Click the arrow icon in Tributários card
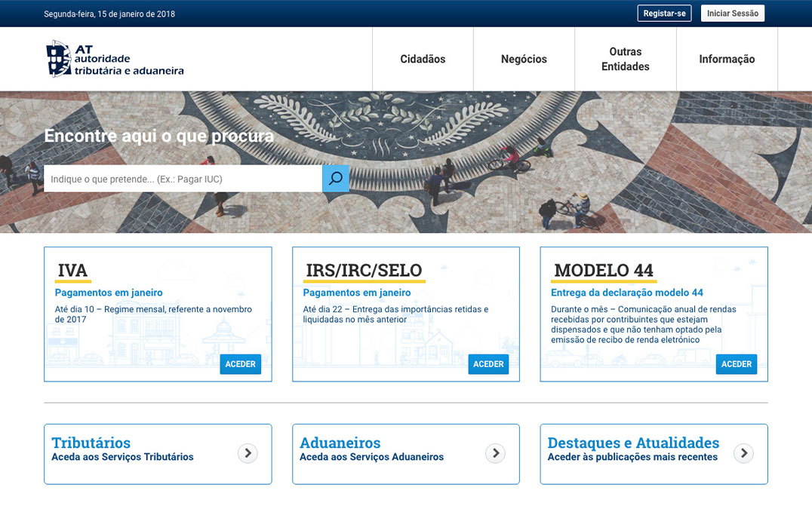The height and width of the screenshot is (509, 812). (x=248, y=453)
